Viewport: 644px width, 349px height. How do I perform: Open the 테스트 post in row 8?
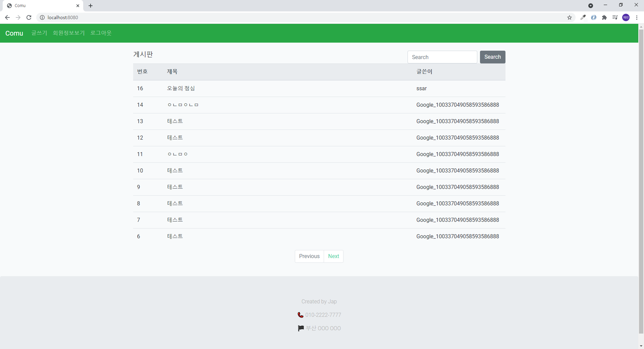[x=175, y=203]
